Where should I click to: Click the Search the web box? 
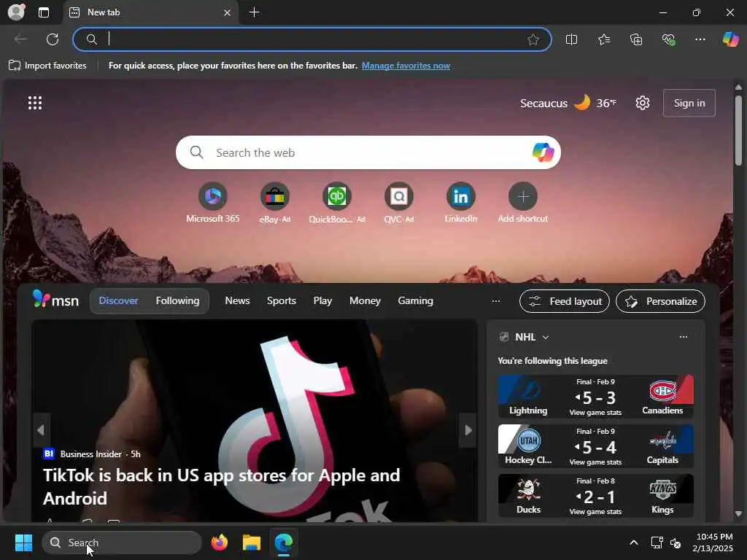[368, 152]
